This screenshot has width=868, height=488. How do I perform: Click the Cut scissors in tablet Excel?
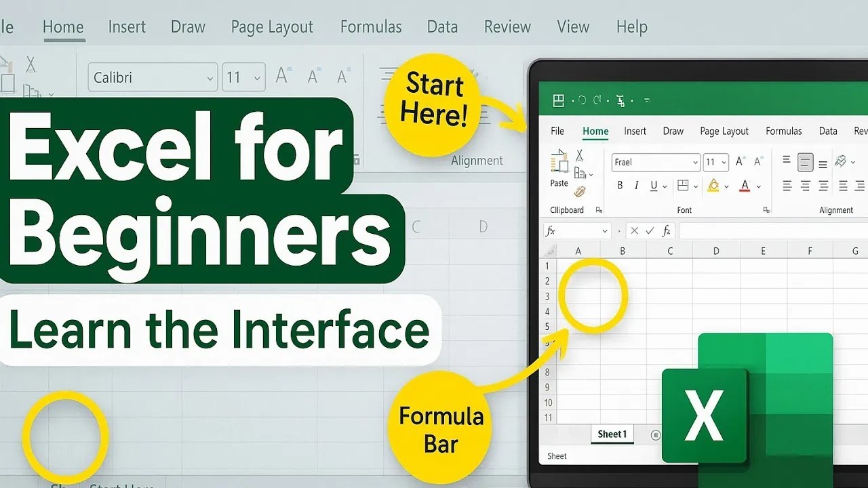[x=579, y=156]
